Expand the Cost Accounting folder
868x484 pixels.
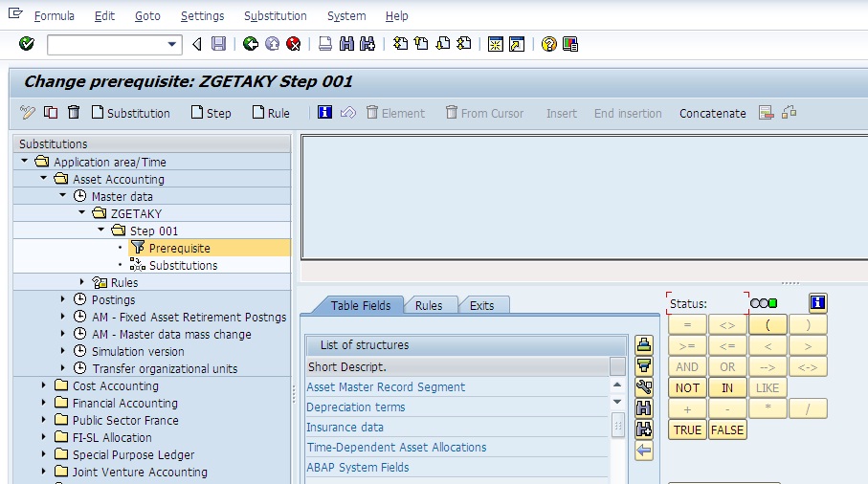(44, 386)
